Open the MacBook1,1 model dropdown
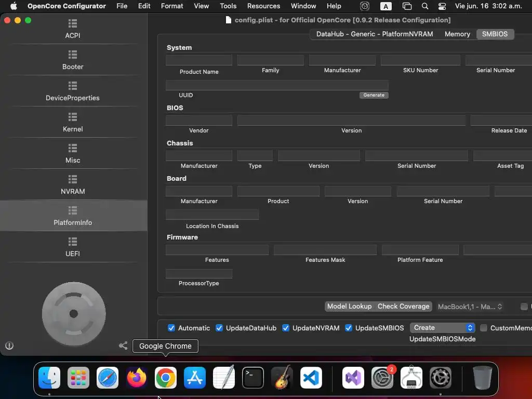Image resolution: width=532 pixels, height=399 pixels. [x=470, y=307]
